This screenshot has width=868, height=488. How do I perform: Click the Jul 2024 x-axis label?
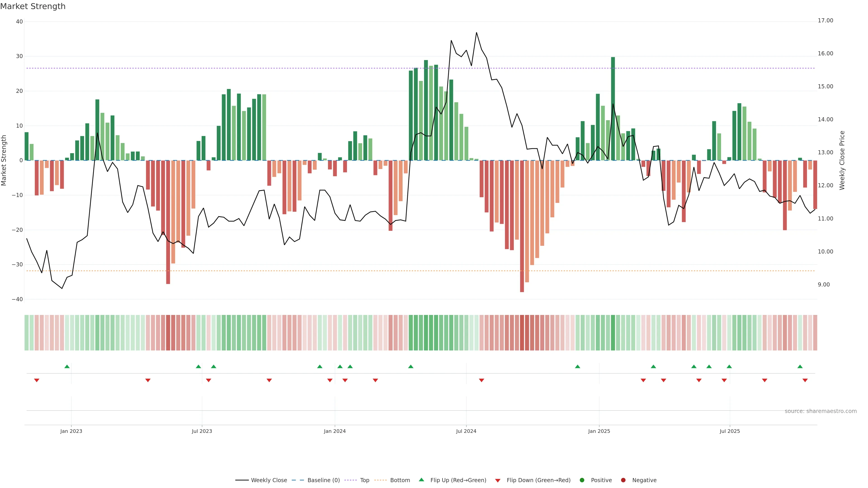point(466,431)
